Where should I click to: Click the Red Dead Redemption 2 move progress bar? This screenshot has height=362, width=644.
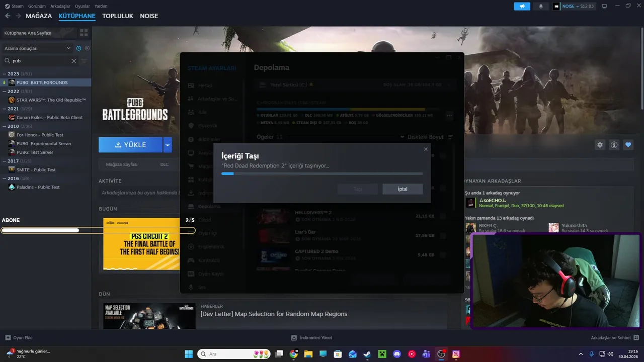click(x=322, y=173)
